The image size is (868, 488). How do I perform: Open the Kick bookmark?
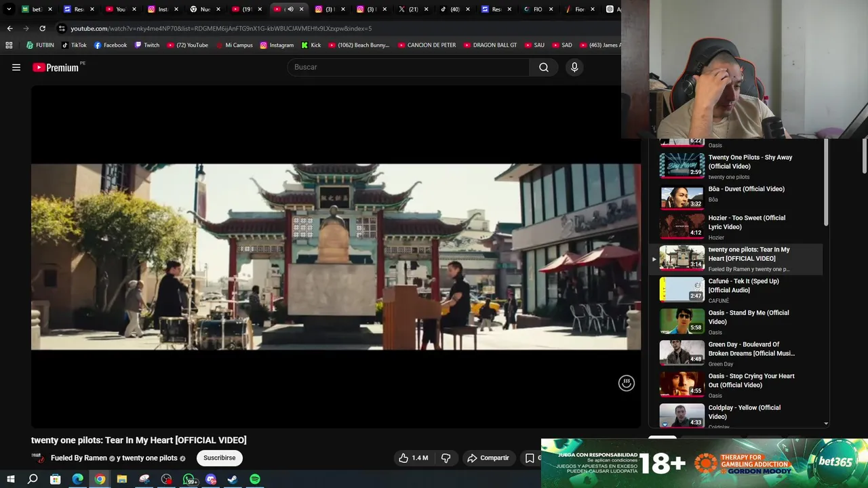click(x=311, y=45)
